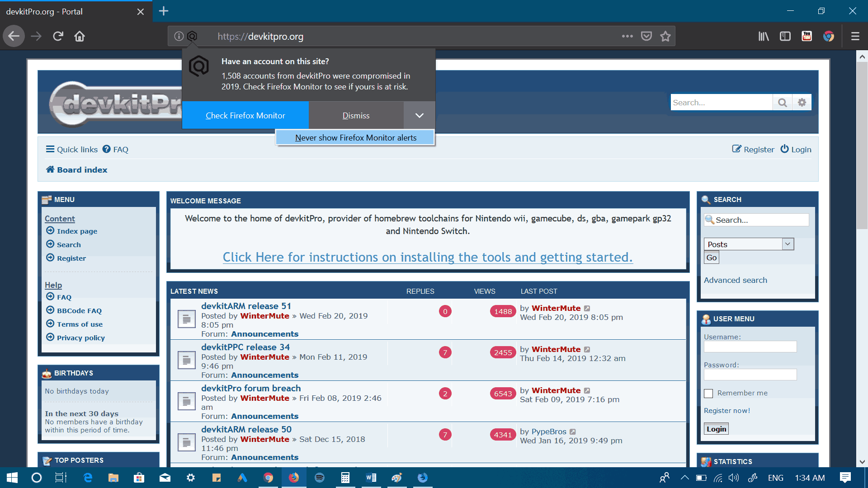This screenshot has width=868, height=488.
Task: Click the reading list icon in toolbar
Action: [x=766, y=36]
